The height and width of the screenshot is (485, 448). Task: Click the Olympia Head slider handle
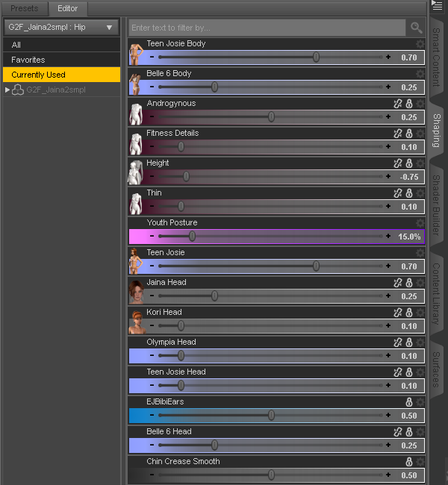pyautogui.click(x=181, y=355)
